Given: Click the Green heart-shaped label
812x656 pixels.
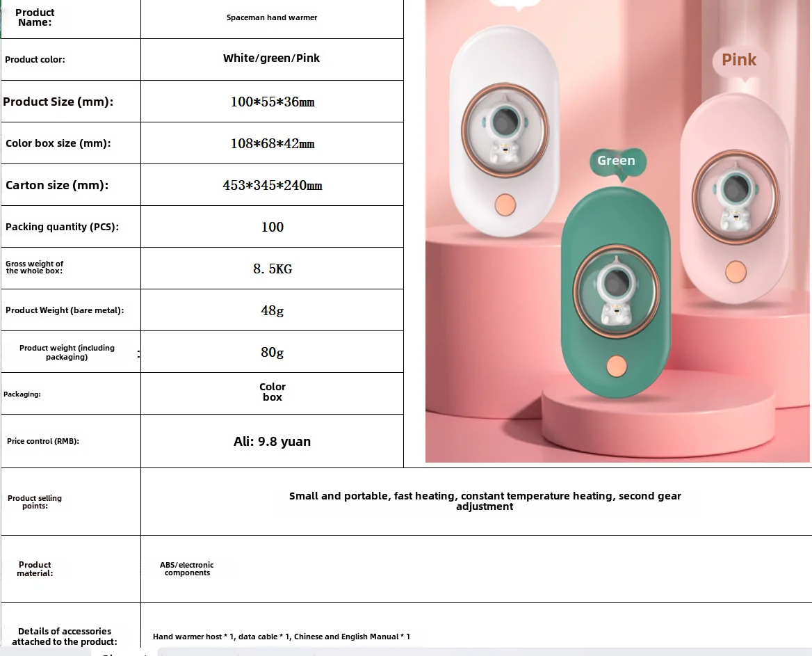Looking at the screenshot, I should [616, 161].
